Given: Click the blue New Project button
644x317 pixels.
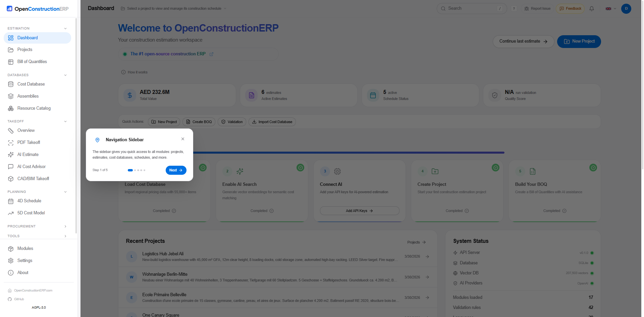Looking at the screenshot, I should point(579,41).
